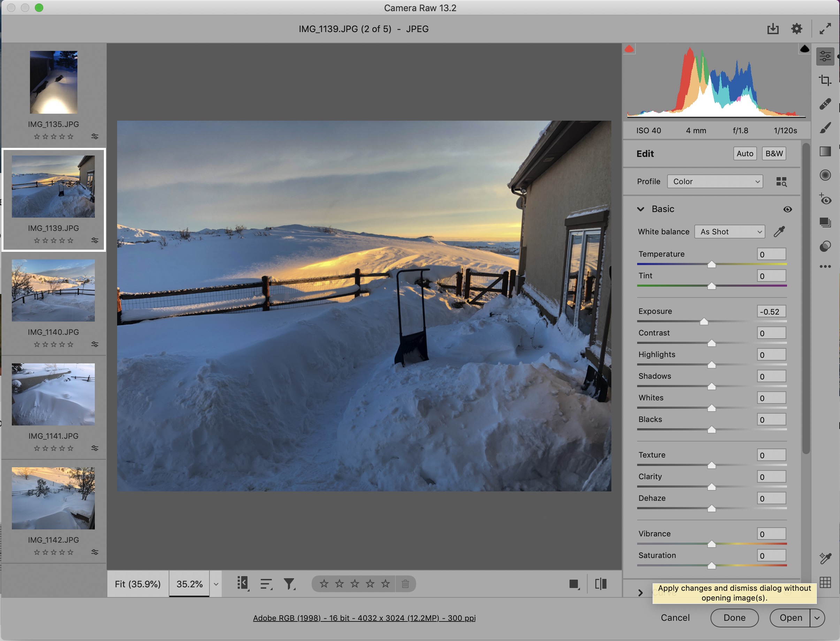The image size is (840, 641).
Task: Browse profiles with the grid icon
Action: point(781,182)
